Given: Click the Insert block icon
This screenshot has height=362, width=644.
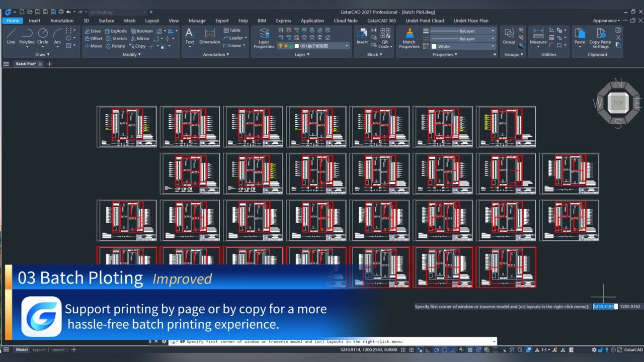Looking at the screenshot, I should click(362, 36).
